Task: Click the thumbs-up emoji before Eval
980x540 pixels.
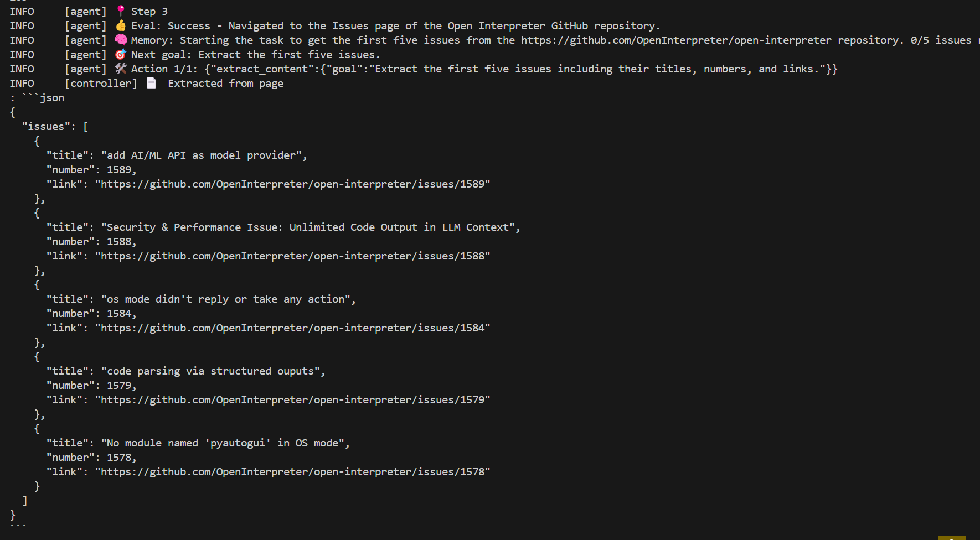Action: pyautogui.click(x=121, y=25)
